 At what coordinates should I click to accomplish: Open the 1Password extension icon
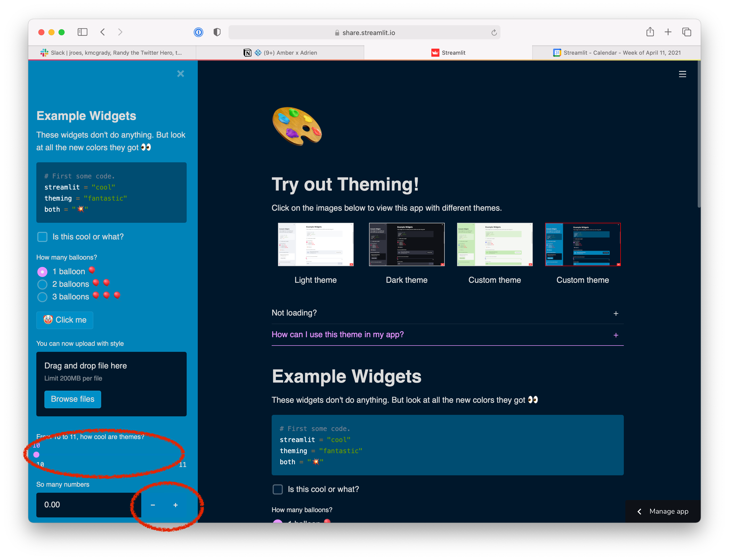[198, 32]
